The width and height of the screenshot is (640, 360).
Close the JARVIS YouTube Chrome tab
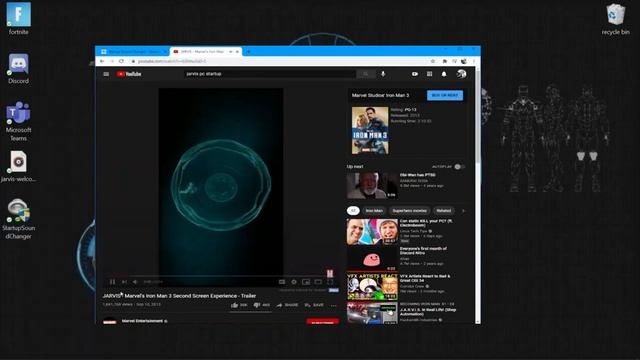pyautogui.click(x=237, y=52)
